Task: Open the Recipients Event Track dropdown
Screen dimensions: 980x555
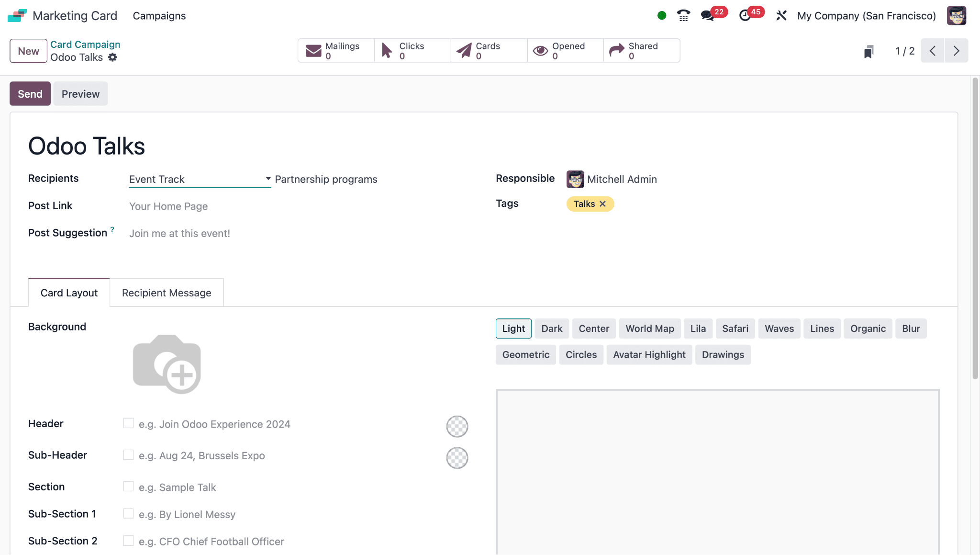Action: [x=200, y=179]
